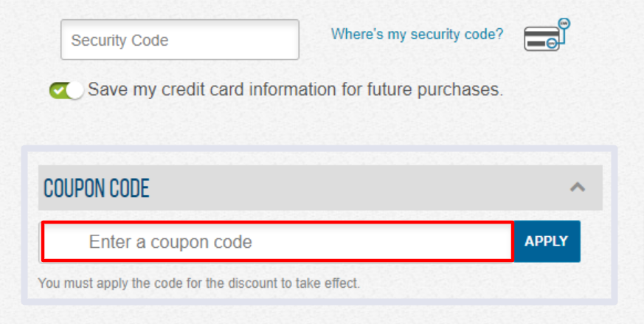
Task: Click the Security Code input field
Action: (179, 40)
